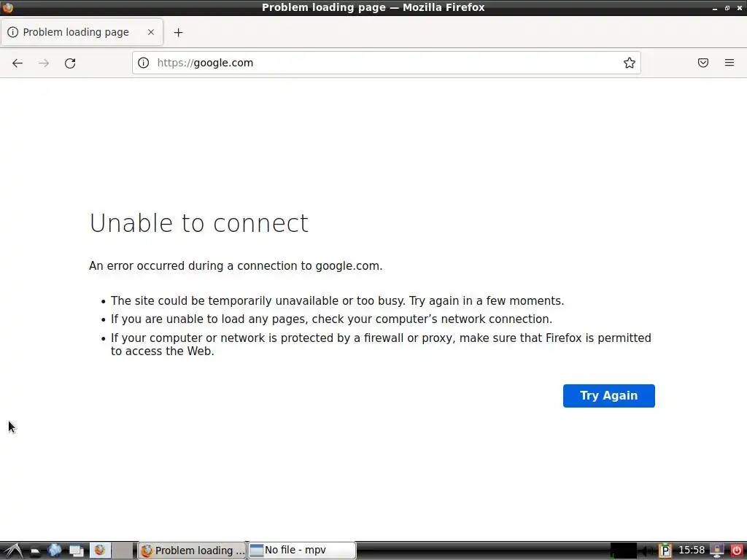Screen dimensions: 747x560
Task: Click bullet text about checking network connection
Action: [332, 319]
